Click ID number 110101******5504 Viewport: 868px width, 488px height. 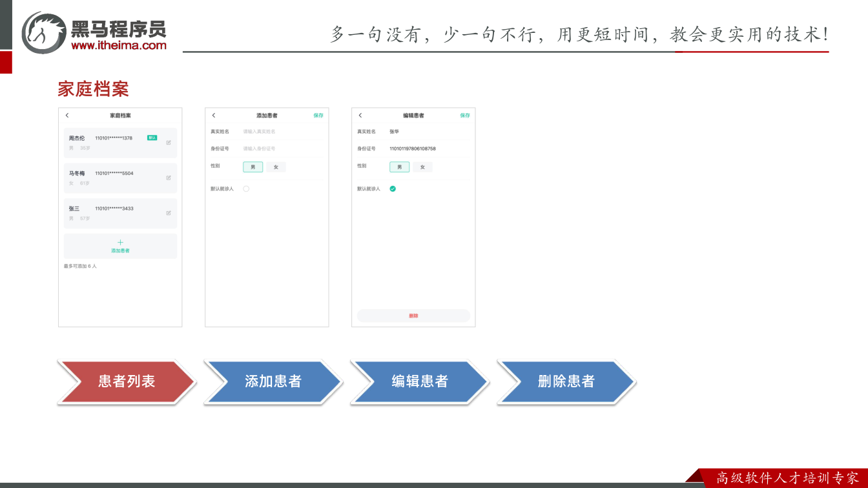[114, 173]
